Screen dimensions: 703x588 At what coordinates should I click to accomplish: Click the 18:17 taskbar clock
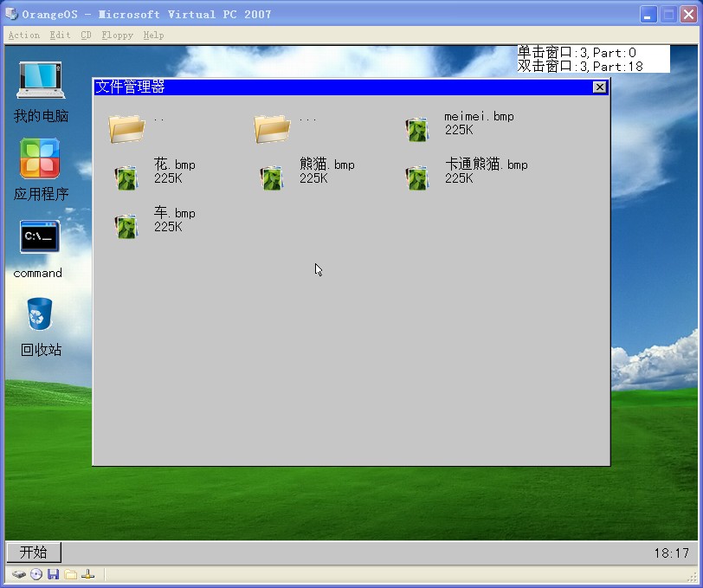click(x=671, y=553)
